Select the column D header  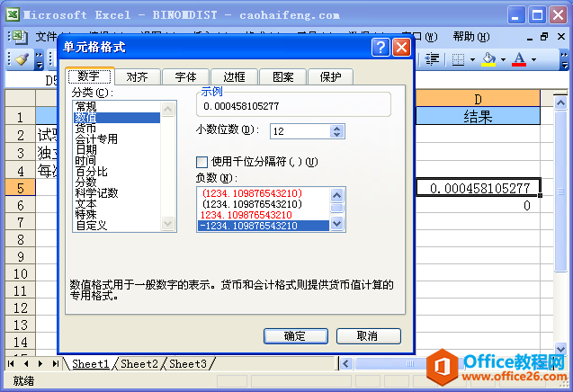click(x=478, y=99)
